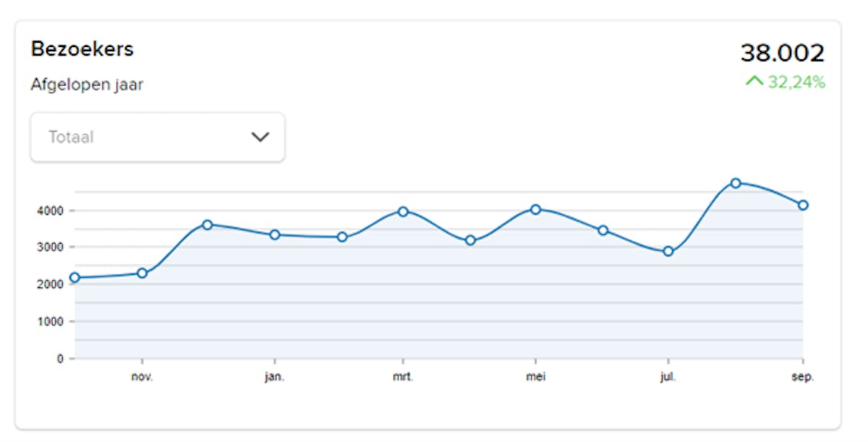Select the 32,24% growth percentage
Image resolution: width=868 pixels, height=442 pixels.
click(x=796, y=82)
